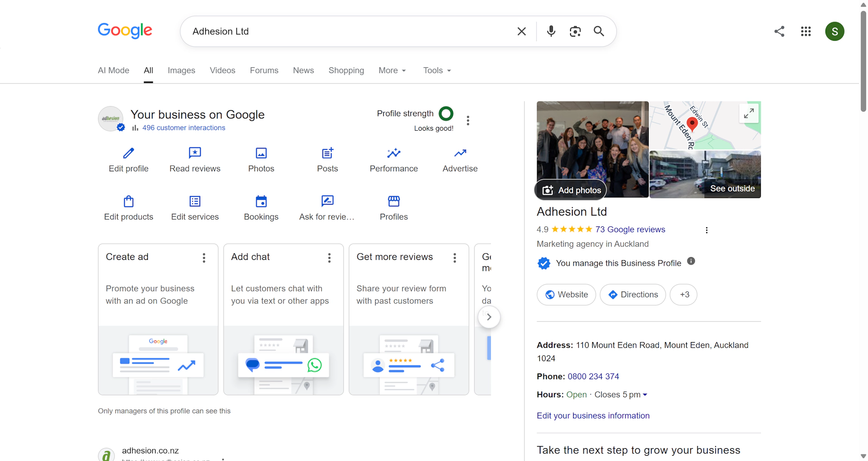This screenshot has height=461, width=868.
Task: Expand the map with the expand icon
Action: tap(749, 113)
